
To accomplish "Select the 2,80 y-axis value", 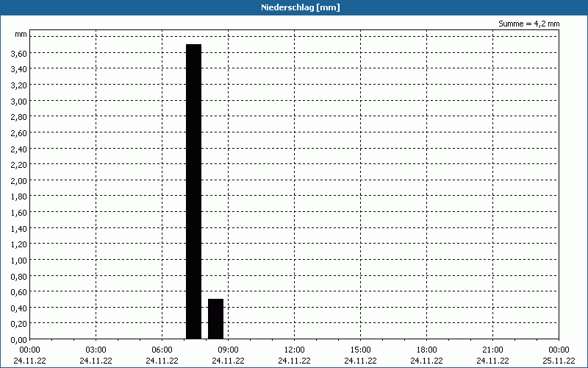I will pos(19,117).
